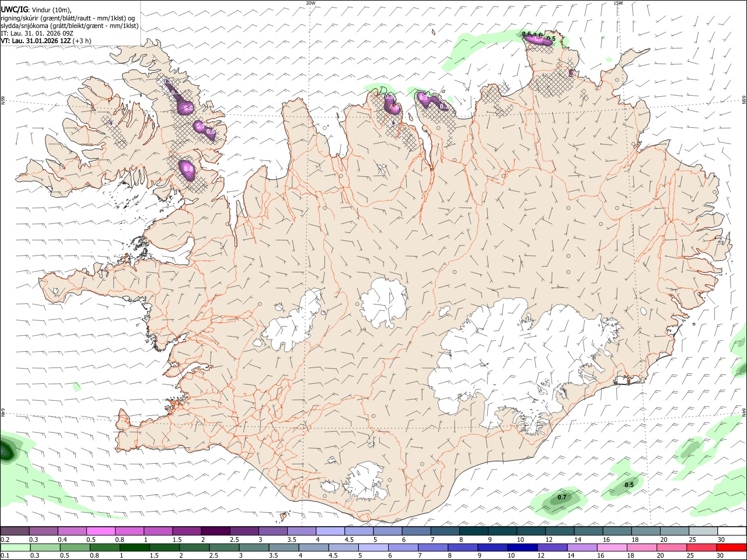
Task: Click the 'rigning/skúrir' legend description line
Action: (67, 17)
